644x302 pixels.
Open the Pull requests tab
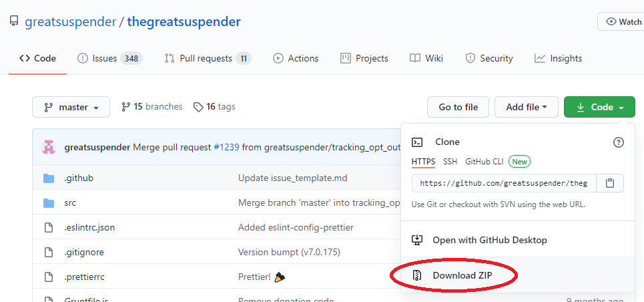point(208,58)
